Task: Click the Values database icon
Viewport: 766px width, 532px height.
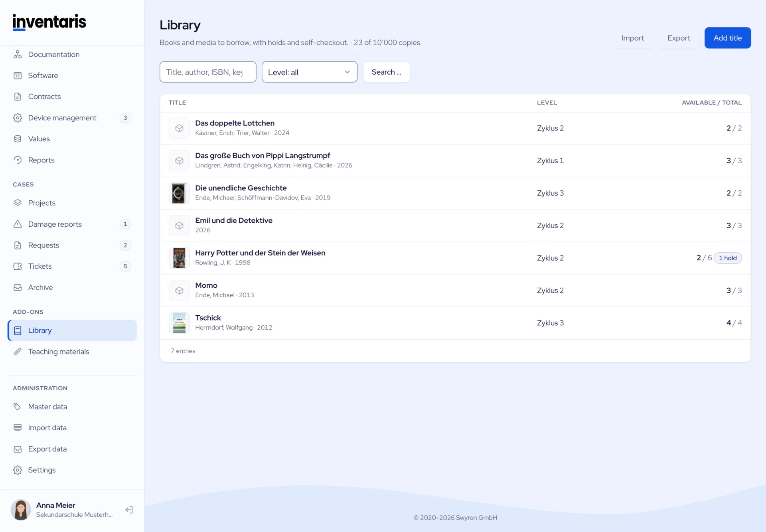Action: 18,139
